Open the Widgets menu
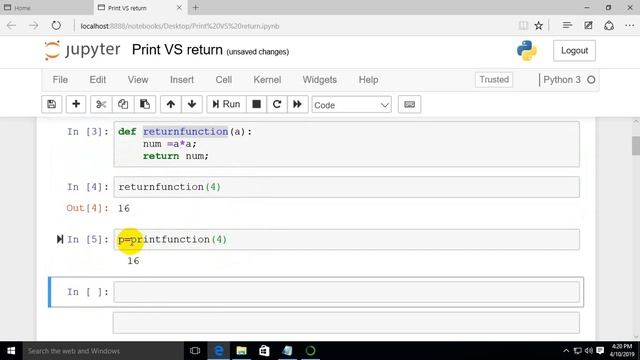The width and height of the screenshot is (640, 360). pyautogui.click(x=320, y=80)
